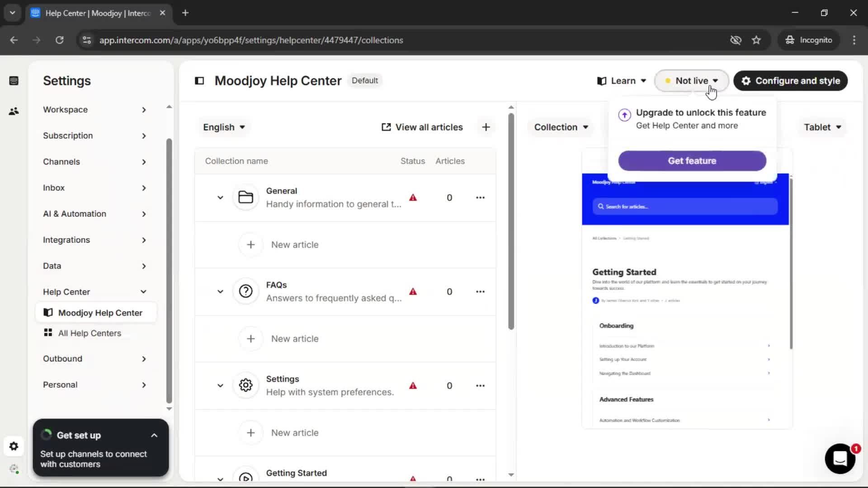Expand the AI & Automation section
868x488 pixels.
tap(95, 214)
